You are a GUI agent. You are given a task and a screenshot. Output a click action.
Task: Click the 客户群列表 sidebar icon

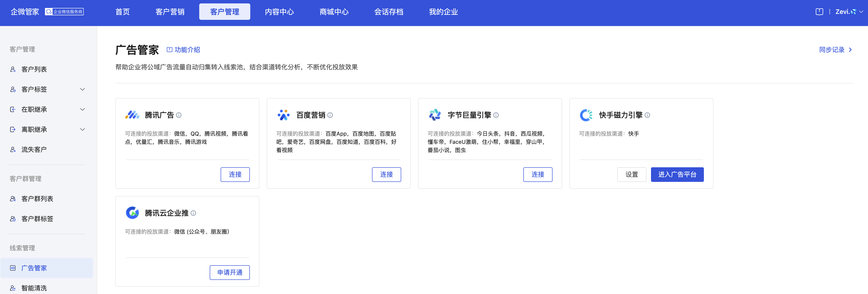click(13, 199)
